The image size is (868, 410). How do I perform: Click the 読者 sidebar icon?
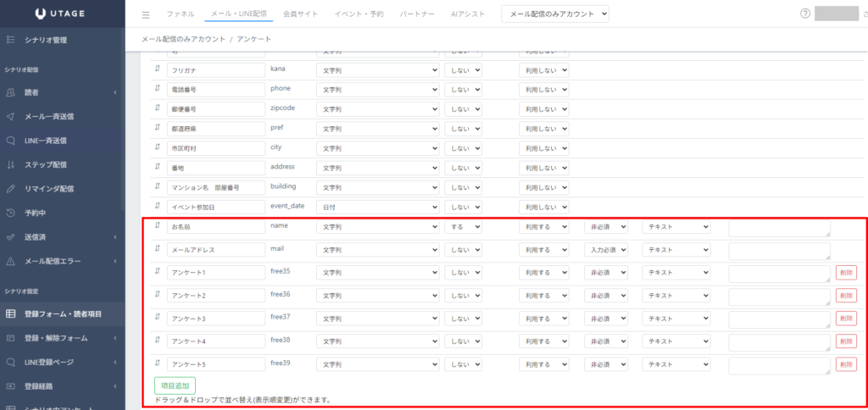[x=10, y=92]
